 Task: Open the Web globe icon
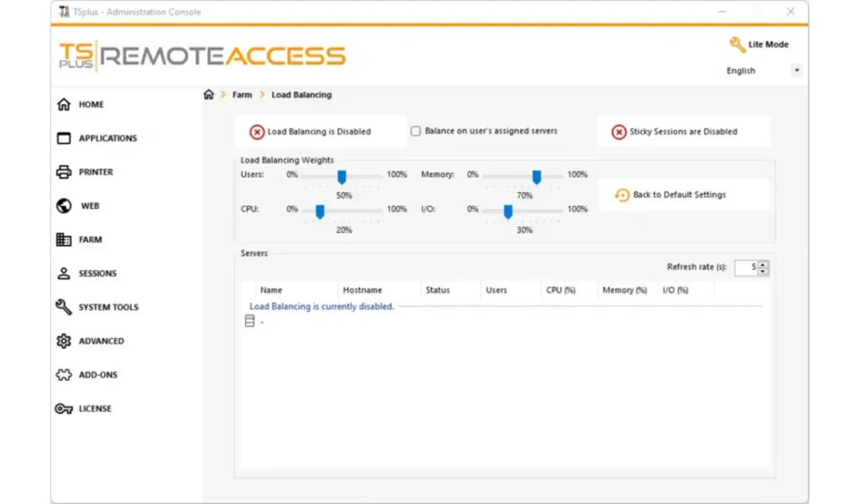click(x=64, y=205)
